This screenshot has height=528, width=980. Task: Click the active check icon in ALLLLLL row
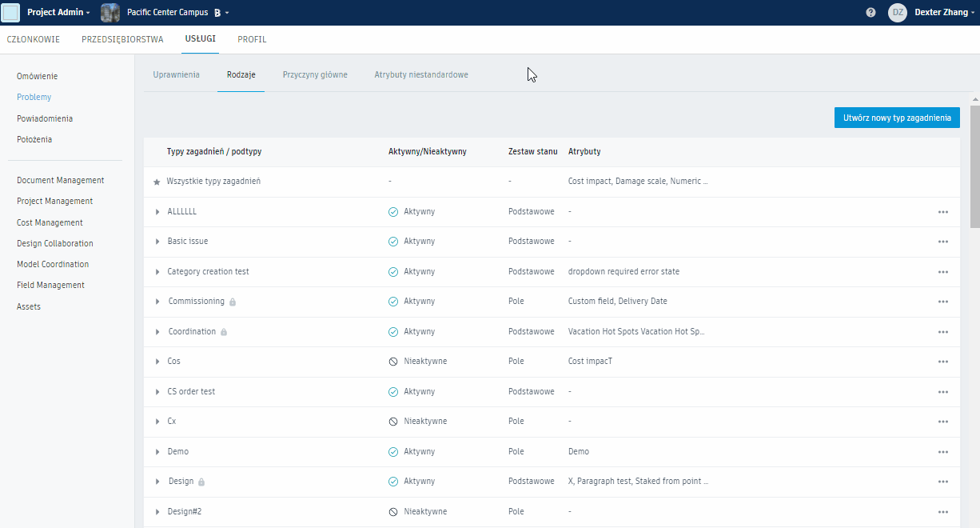click(393, 211)
